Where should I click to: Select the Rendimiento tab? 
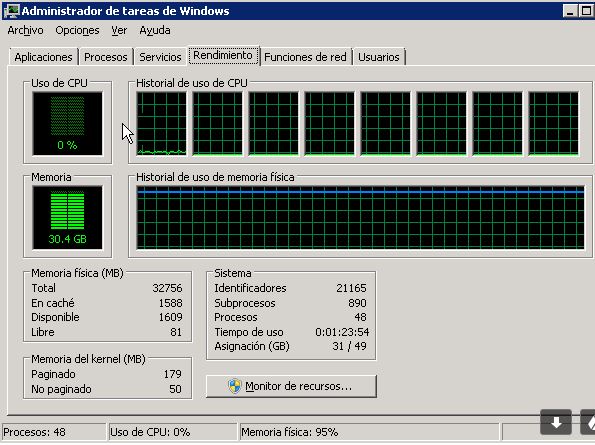click(x=223, y=55)
